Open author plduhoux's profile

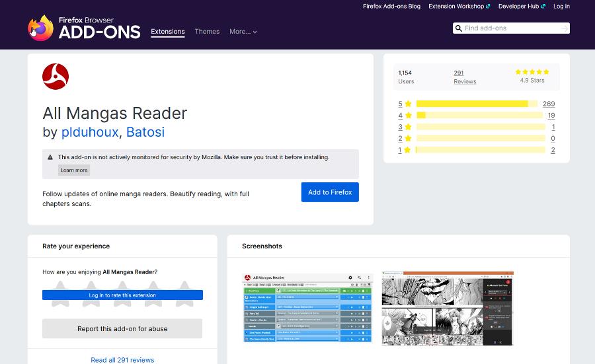[x=90, y=132]
